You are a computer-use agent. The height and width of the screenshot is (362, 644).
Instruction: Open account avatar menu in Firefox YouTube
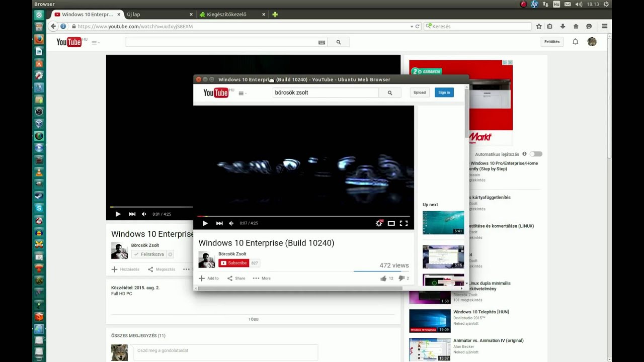[x=592, y=42]
